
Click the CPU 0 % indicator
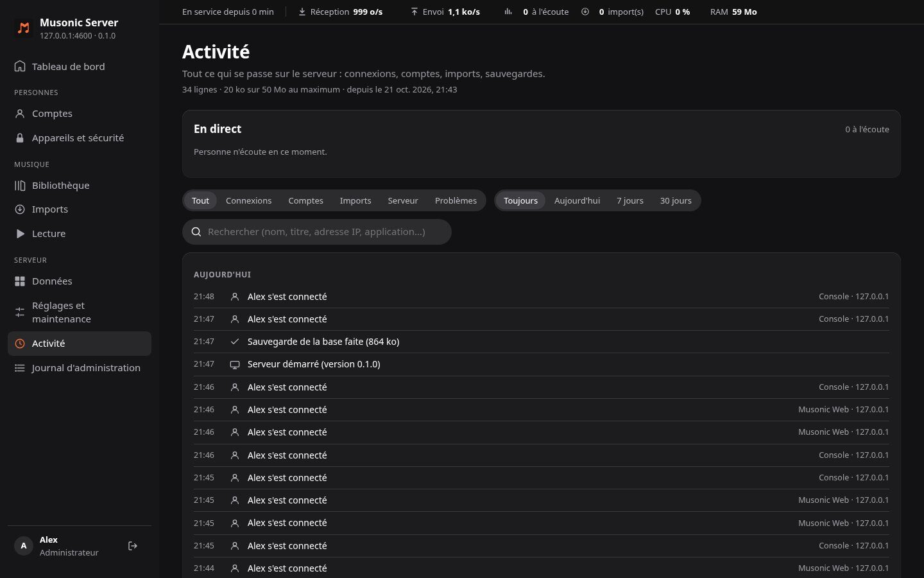point(672,12)
